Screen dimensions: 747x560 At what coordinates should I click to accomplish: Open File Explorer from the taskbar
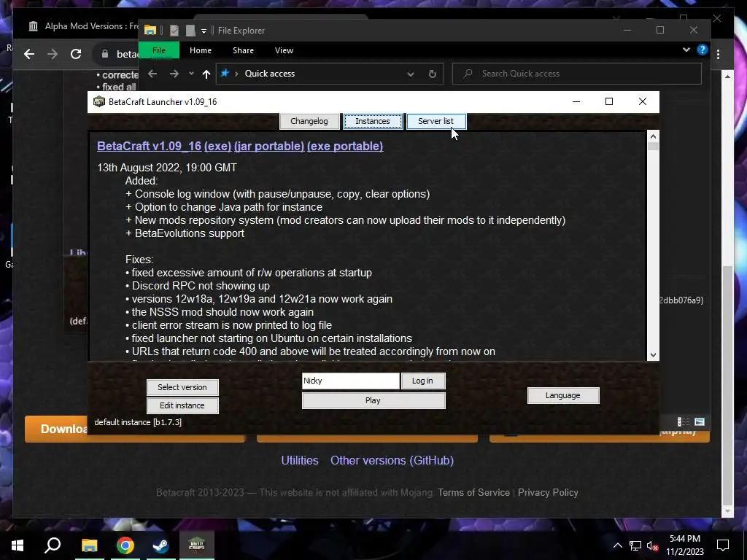coord(89,545)
